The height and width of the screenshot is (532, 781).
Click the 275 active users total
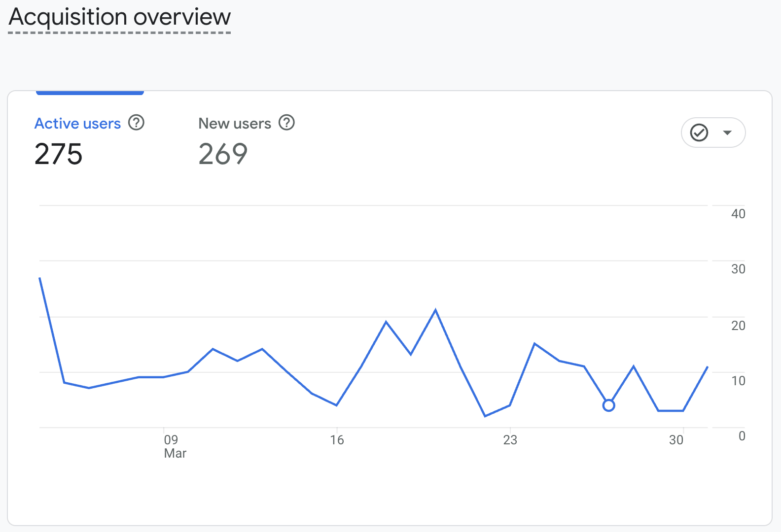click(x=59, y=154)
